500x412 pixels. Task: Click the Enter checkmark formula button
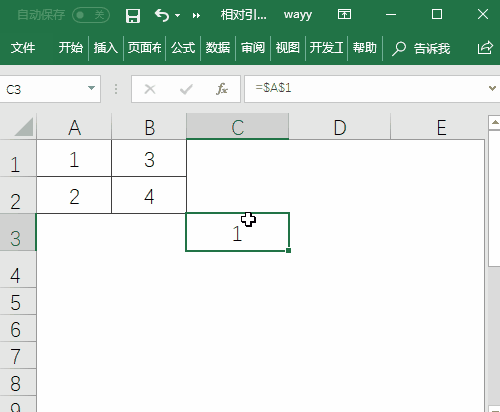coord(186,89)
